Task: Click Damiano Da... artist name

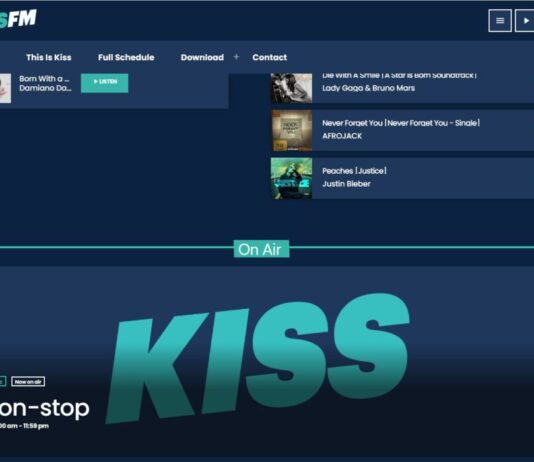Action: [45, 88]
